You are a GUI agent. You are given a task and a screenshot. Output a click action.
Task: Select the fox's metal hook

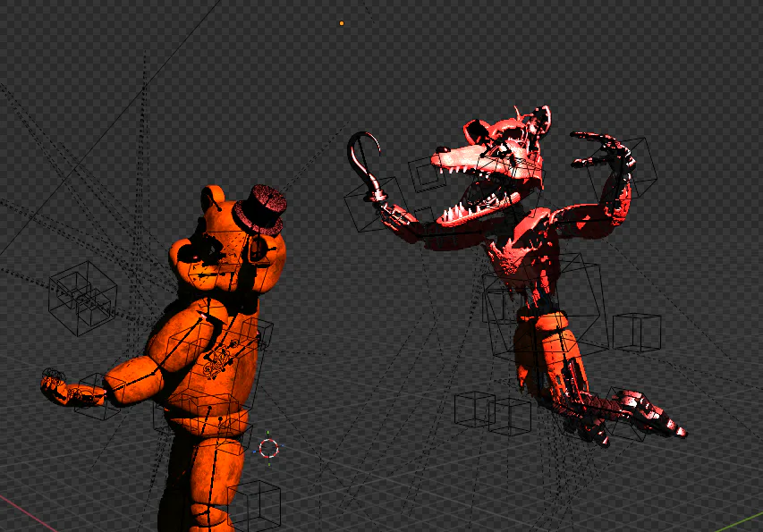[x=365, y=165]
